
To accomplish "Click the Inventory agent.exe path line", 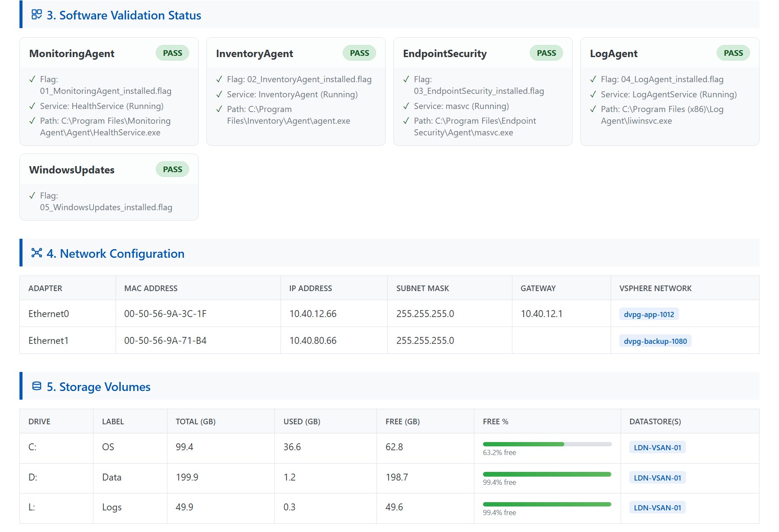I will point(289,115).
